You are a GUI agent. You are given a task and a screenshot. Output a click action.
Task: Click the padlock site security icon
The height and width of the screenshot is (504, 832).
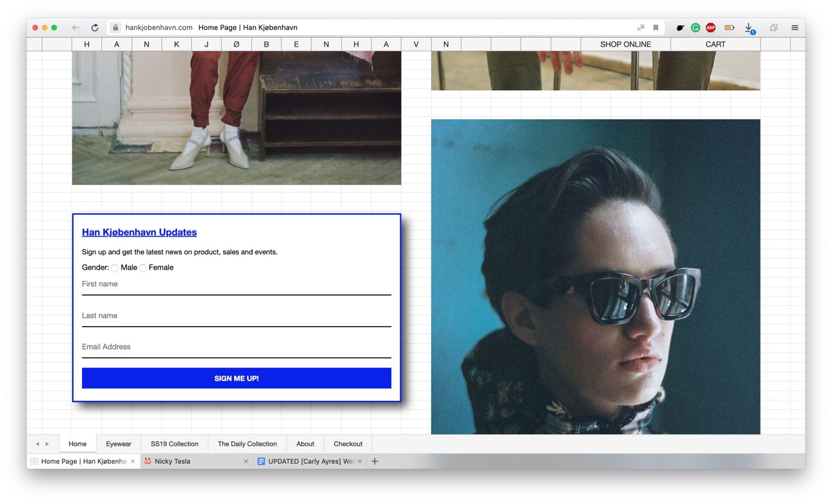click(116, 28)
